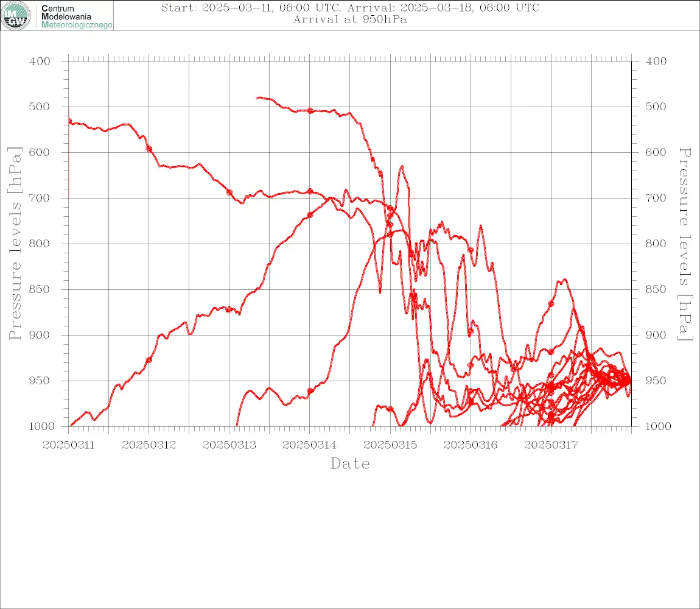Click the 20250314 date label
This screenshot has height=609, width=700.
[x=309, y=445]
